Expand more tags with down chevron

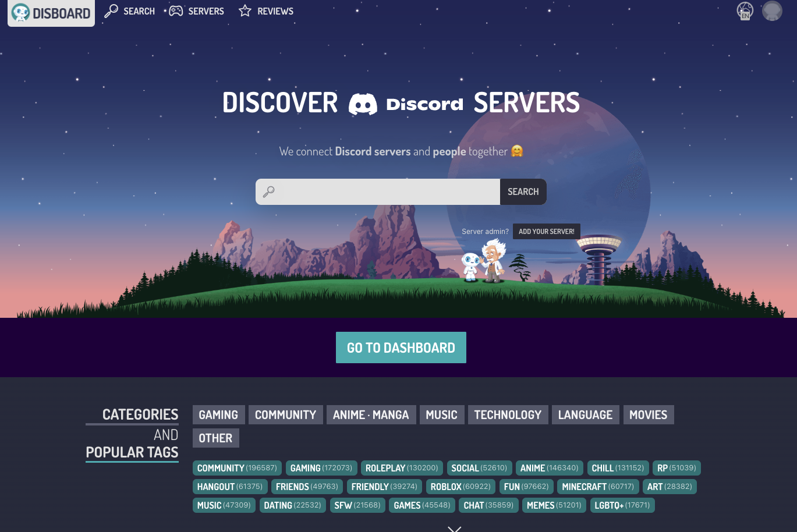(455, 529)
